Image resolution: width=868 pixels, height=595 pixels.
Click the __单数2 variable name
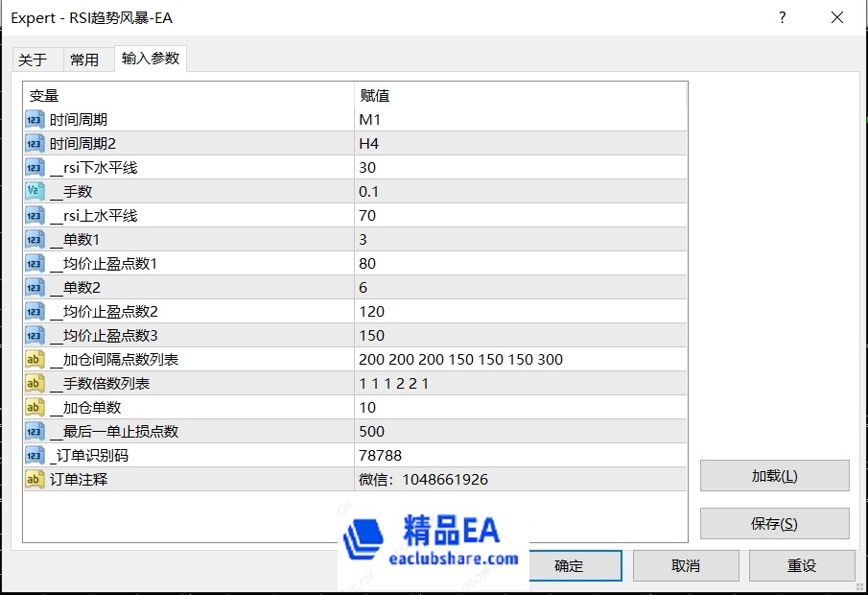[75, 288]
